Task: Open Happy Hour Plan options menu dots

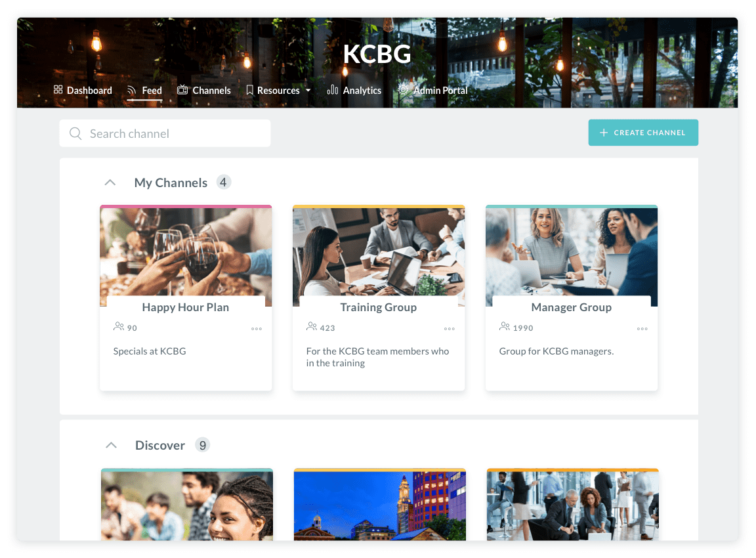Action: pyautogui.click(x=257, y=329)
